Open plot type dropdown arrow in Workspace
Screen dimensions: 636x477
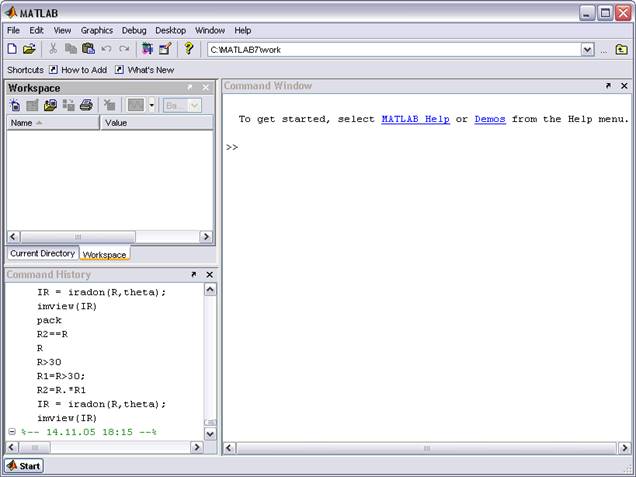(x=151, y=105)
